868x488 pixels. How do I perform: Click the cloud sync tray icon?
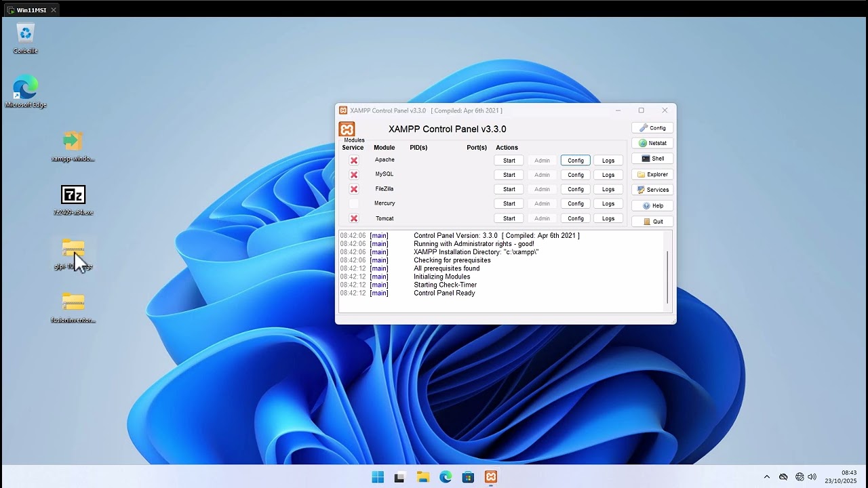[783, 477]
